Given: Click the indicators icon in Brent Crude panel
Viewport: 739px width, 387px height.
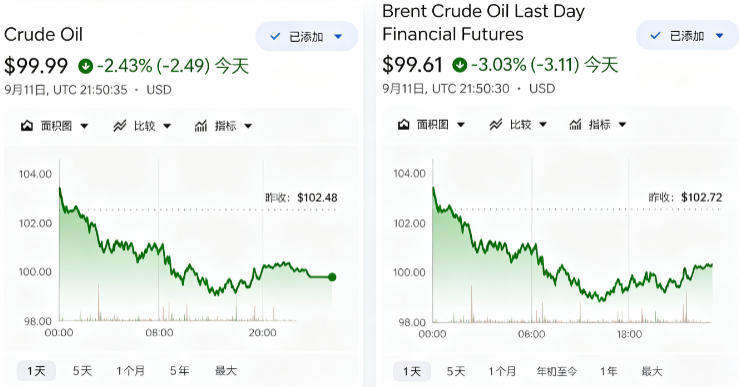Looking at the screenshot, I should (x=575, y=124).
